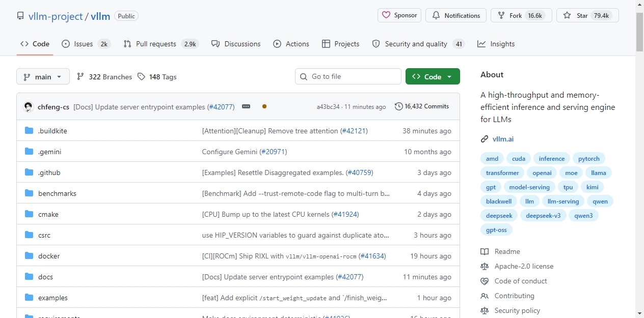The image size is (644, 318).
Task: Open the Insights tab
Action: 496,44
